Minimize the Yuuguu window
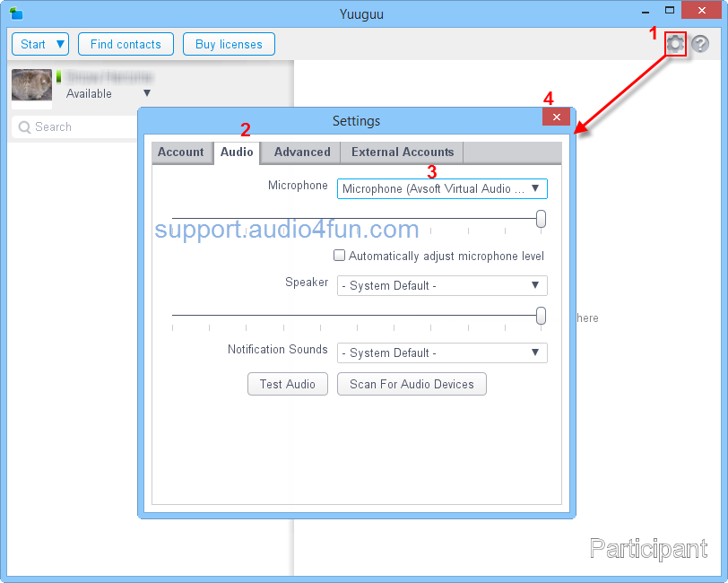728x583 pixels. coord(646,11)
